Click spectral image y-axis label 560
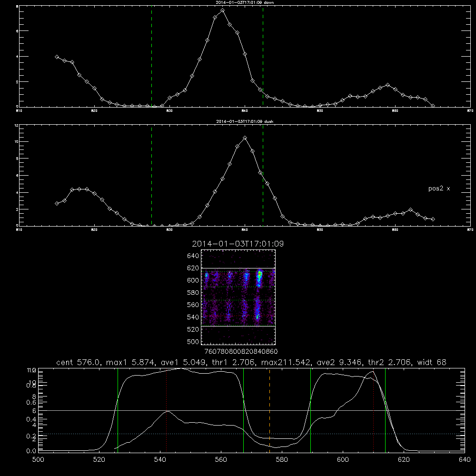476x476 pixels. pyautogui.click(x=193, y=305)
